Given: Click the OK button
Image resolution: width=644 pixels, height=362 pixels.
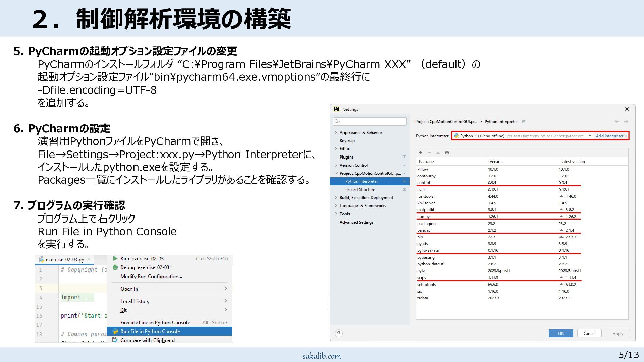Looking at the screenshot, I should tap(560, 333).
